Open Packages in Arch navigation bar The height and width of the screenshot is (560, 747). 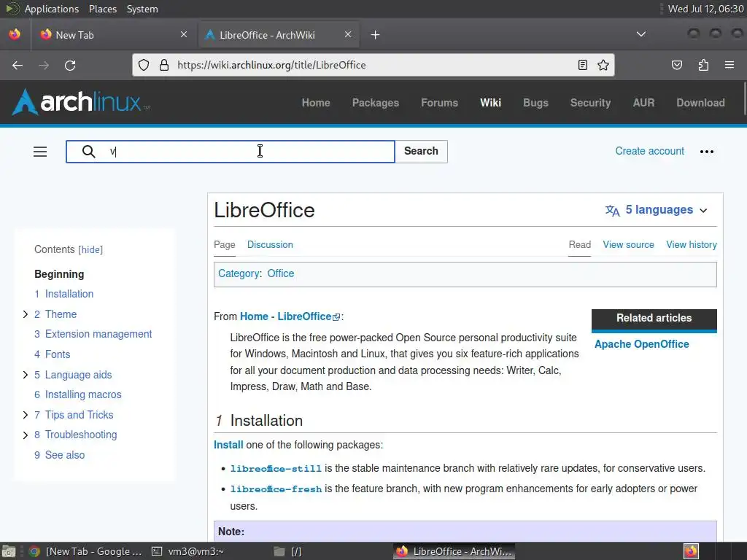376,103
